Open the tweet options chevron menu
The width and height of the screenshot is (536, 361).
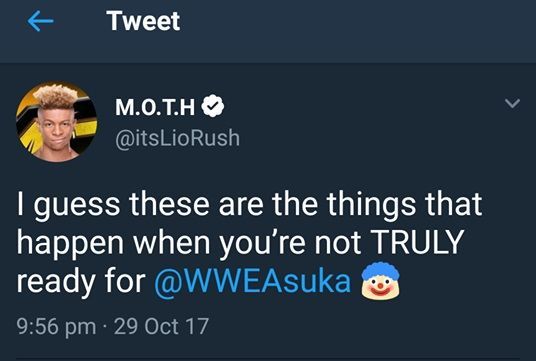[512, 103]
